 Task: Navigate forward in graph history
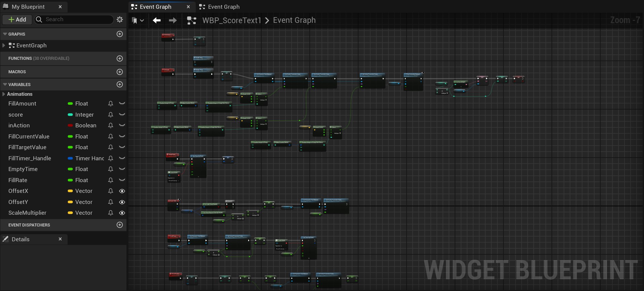pyautogui.click(x=173, y=20)
